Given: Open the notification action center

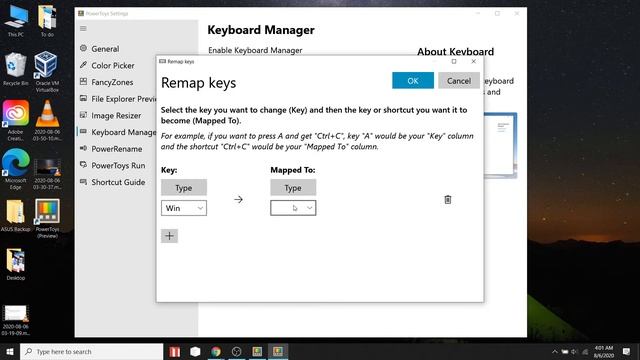Looking at the screenshot, I should [626, 351].
